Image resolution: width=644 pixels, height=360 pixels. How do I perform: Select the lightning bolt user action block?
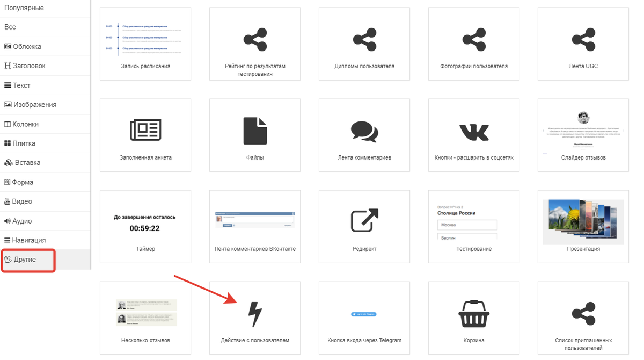click(255, 315)
